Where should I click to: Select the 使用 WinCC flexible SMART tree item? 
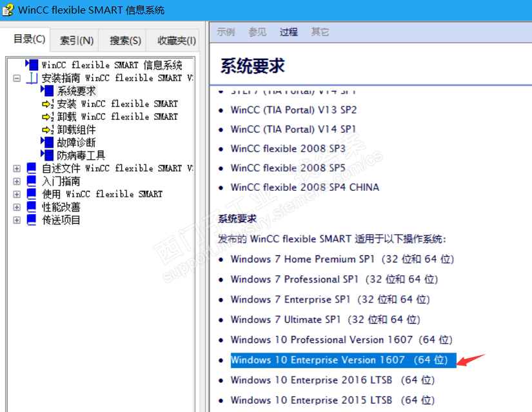point(102,194)
